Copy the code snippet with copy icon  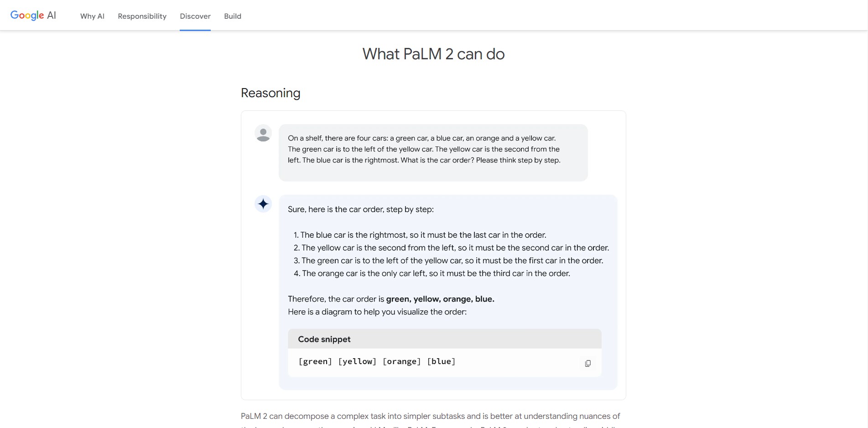587,363
